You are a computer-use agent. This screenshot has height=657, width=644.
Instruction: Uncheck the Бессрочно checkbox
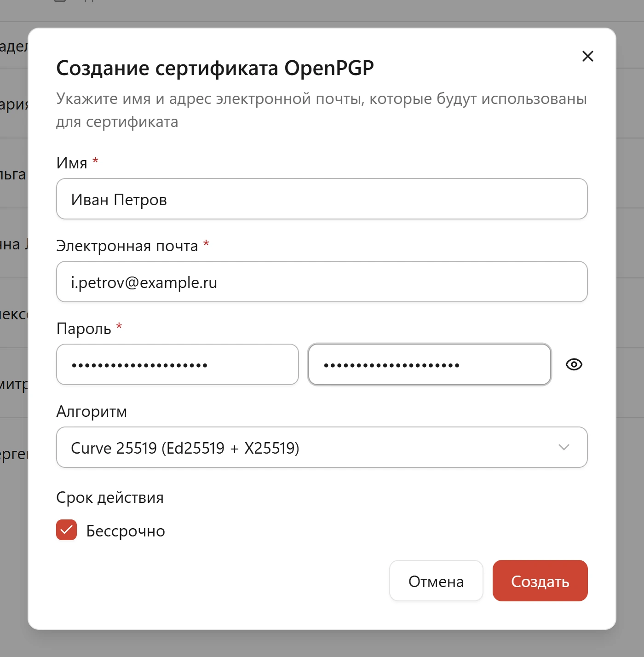67,530
